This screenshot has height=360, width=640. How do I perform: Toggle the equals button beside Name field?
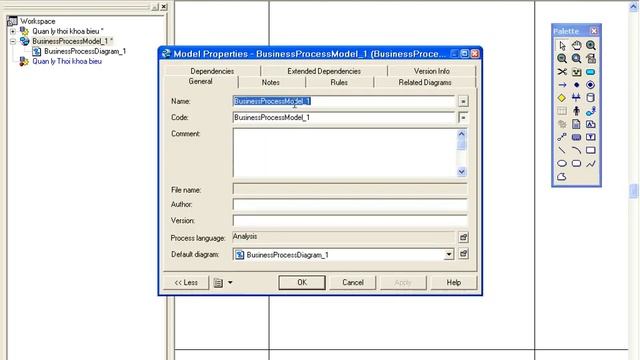463,101
